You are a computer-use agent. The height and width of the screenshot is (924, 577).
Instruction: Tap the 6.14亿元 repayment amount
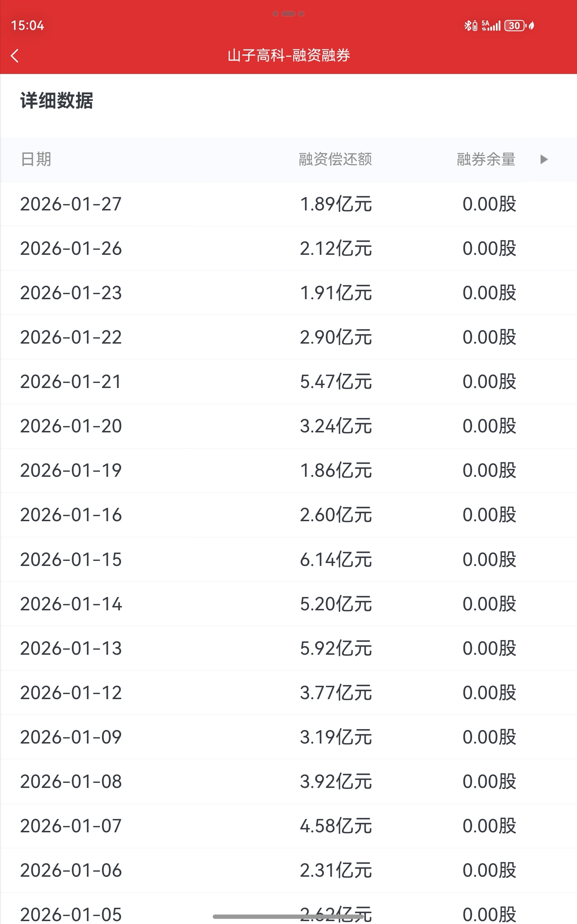pos(335,560)
